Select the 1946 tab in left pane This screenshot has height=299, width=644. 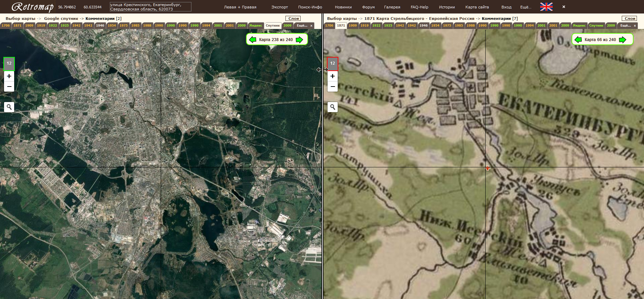(x=100, y=26)
